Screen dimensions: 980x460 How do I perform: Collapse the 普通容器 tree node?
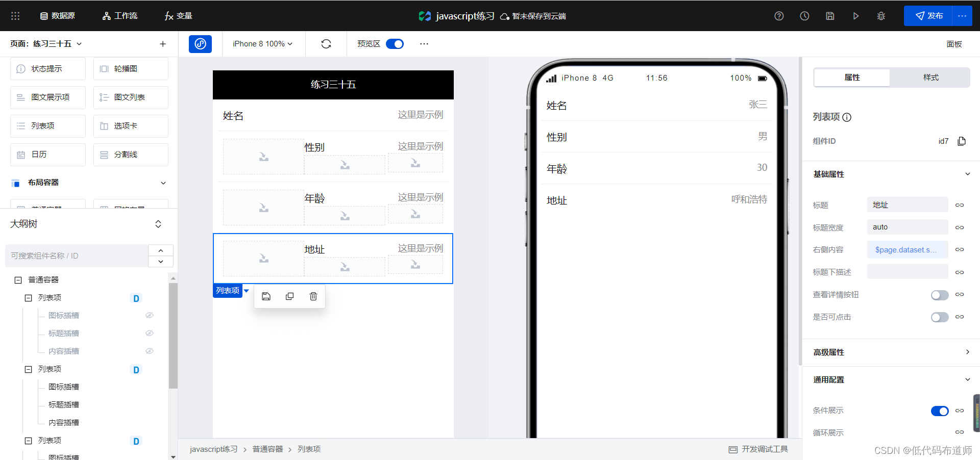coord(18,280)
